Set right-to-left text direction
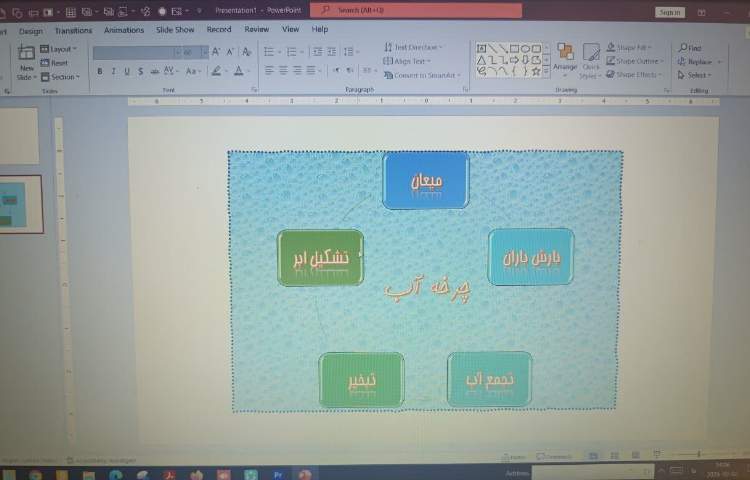 pos(350,71)
